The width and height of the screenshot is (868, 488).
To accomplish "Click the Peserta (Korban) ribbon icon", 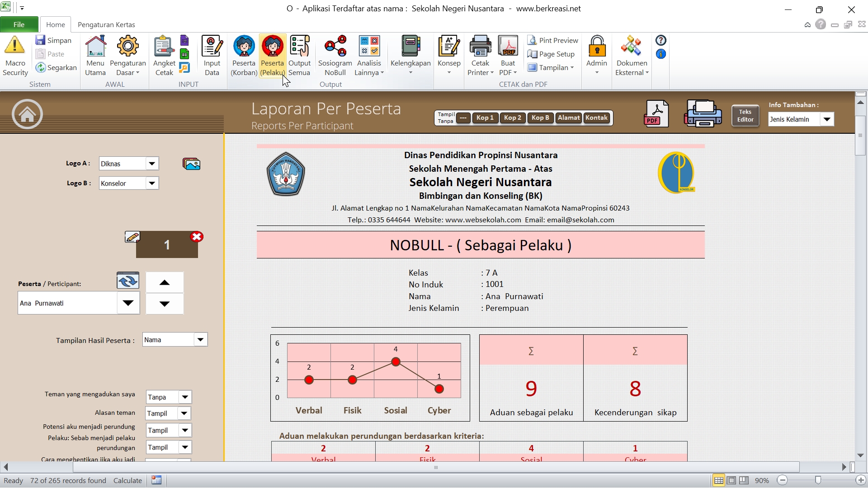I will (x=244, y=56).
